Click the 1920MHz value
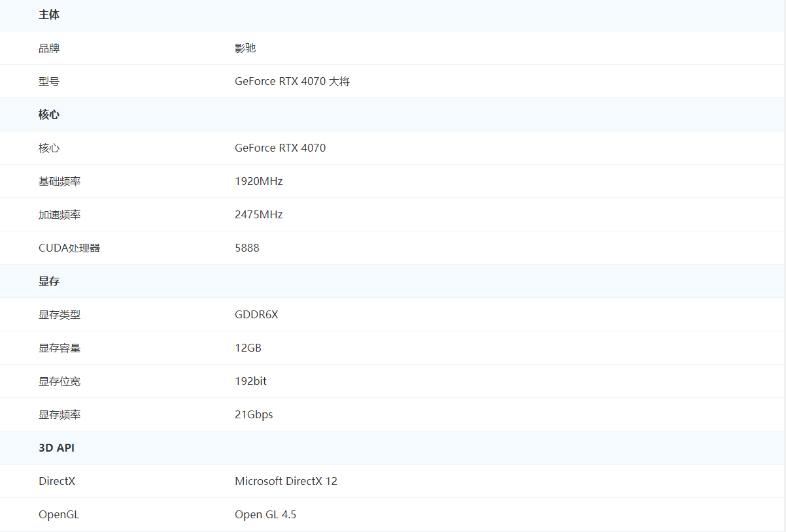 (259, 181)
